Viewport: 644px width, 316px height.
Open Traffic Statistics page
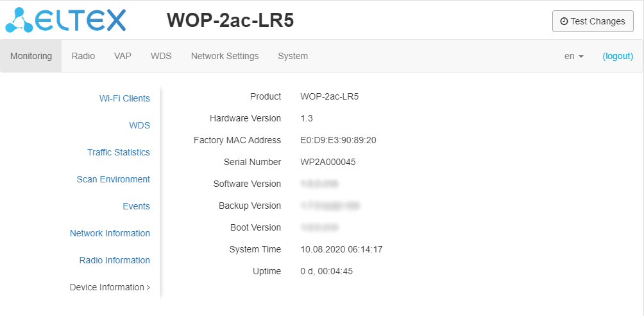pyautogui.click(x=119, y=152)
